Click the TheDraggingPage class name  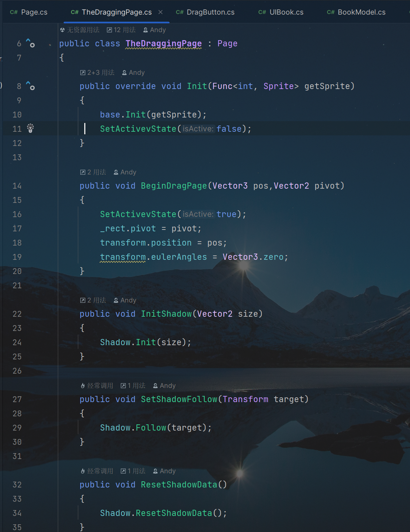164,43
